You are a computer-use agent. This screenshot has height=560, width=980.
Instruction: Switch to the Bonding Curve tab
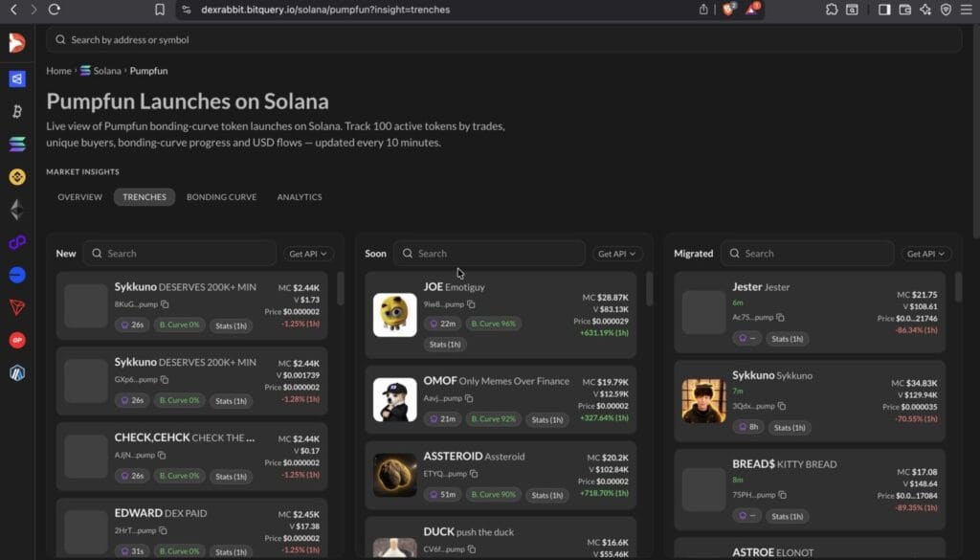coord(221,197)
